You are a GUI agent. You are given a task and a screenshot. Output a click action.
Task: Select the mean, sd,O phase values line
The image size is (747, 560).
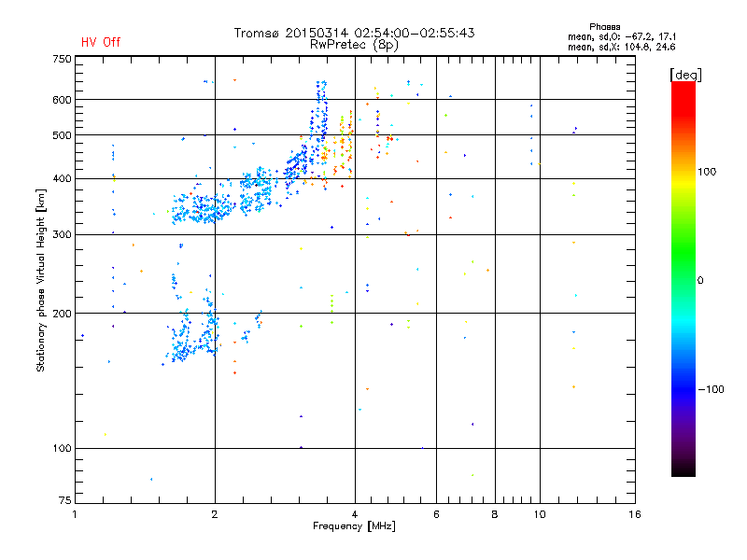click(x=622, y=37)
